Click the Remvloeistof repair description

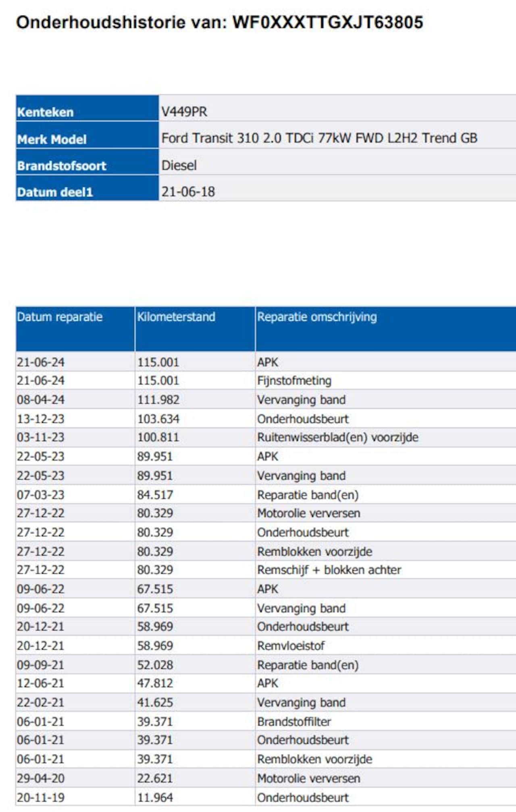(x=291, y=645)
